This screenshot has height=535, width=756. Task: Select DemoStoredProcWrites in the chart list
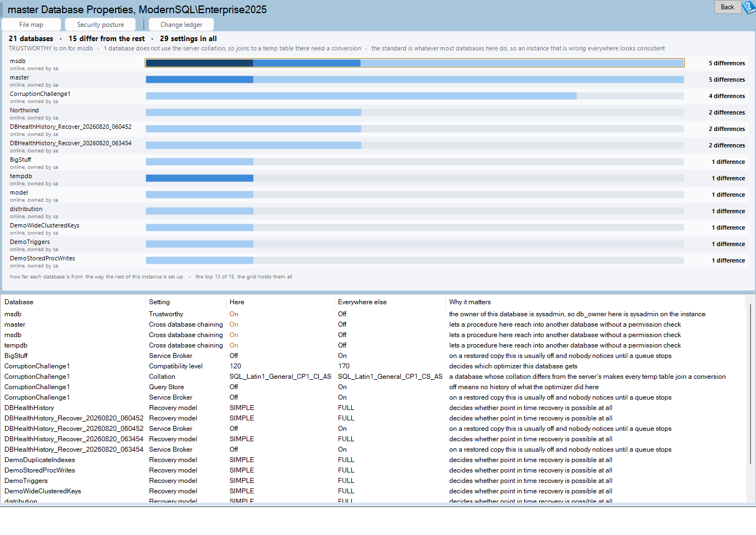click(42, 258)
